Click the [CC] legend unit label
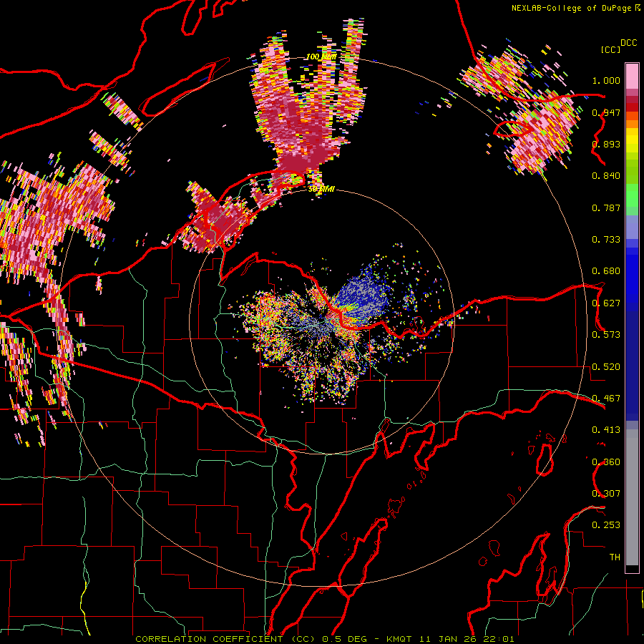 pyautogui.click(x=610, y=49)
